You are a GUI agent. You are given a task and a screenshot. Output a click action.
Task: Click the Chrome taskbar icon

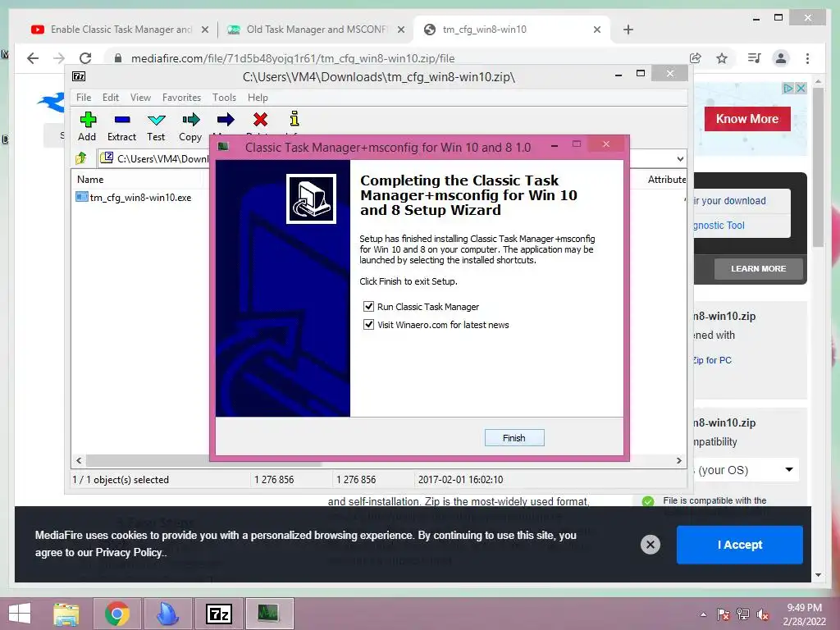[116, 614]
